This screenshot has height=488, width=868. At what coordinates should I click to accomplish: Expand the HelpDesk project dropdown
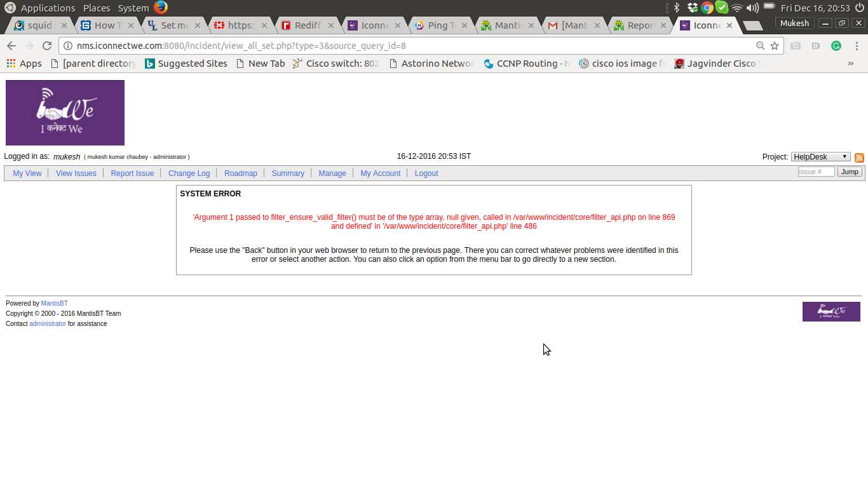pos(820,157)
